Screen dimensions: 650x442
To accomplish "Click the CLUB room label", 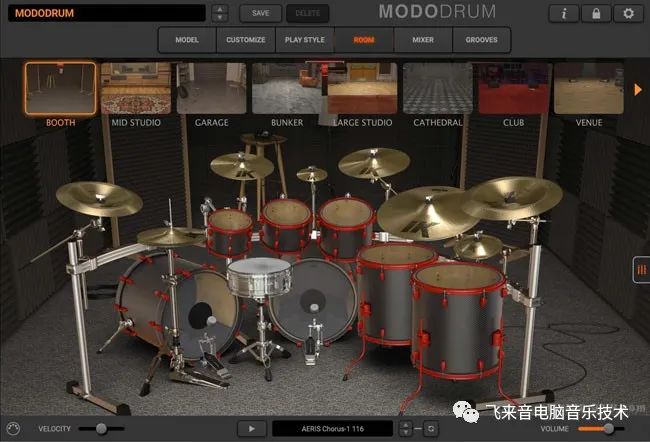I will pyautogui.click(x=513, y=123).
